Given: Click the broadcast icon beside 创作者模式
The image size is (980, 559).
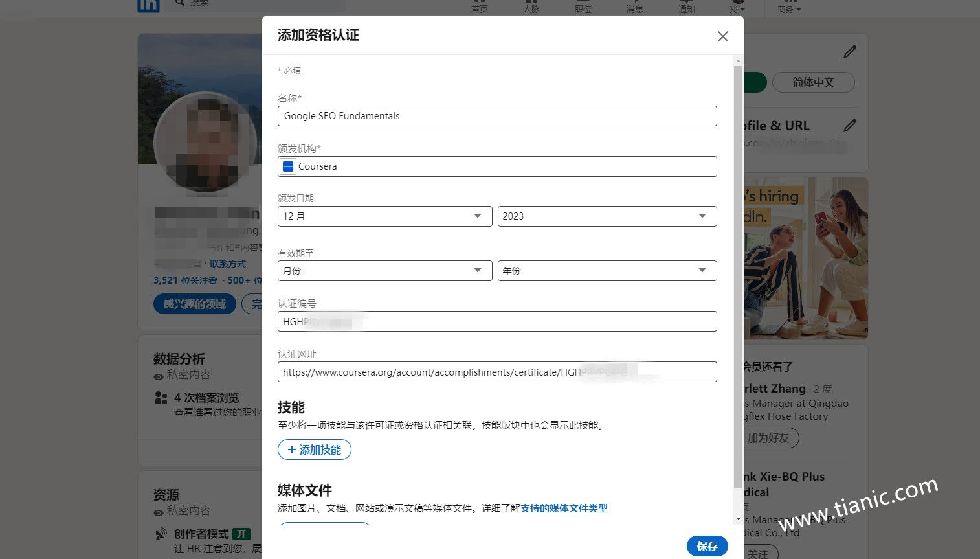Looking at the screenshot, I should (161, 534).
